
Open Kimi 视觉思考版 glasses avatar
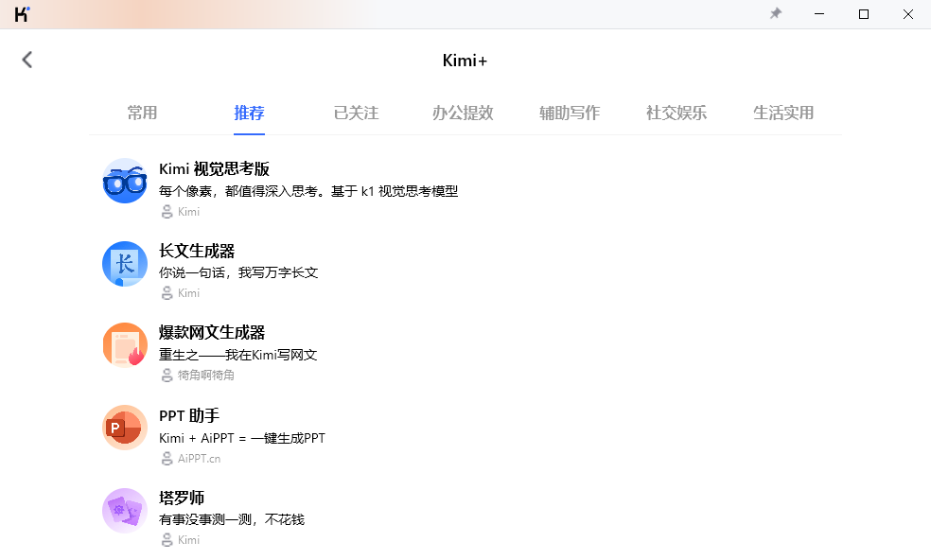(125, 181)
